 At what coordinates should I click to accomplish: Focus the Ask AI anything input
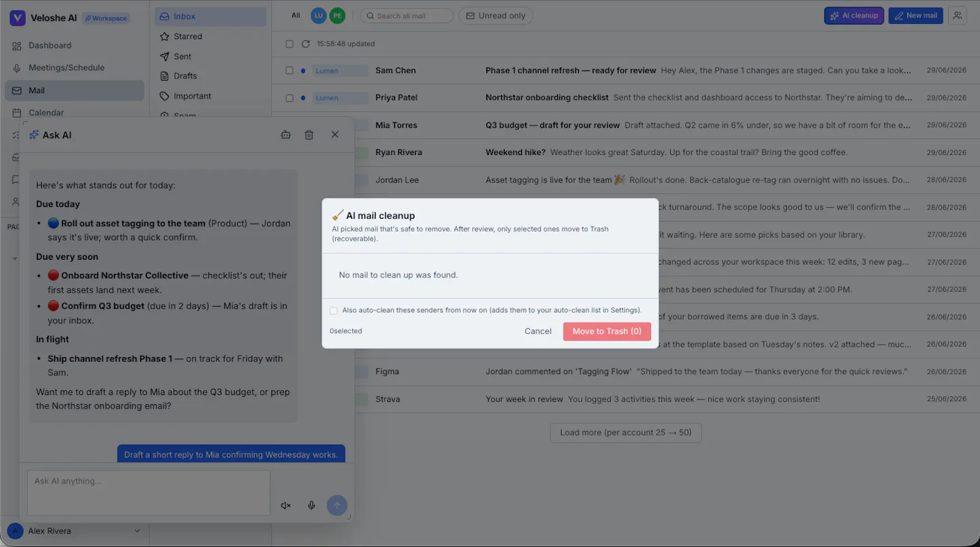(x=149, y=492)
